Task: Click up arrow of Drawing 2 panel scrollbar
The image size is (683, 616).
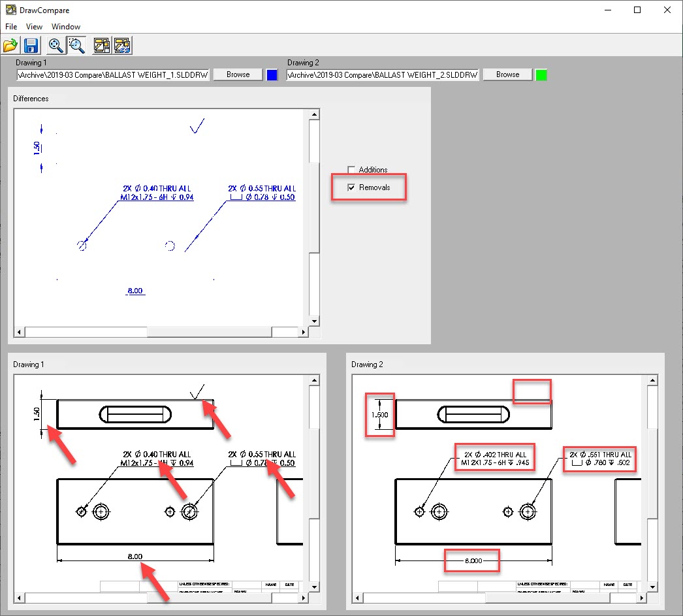Action: [652, 380]
